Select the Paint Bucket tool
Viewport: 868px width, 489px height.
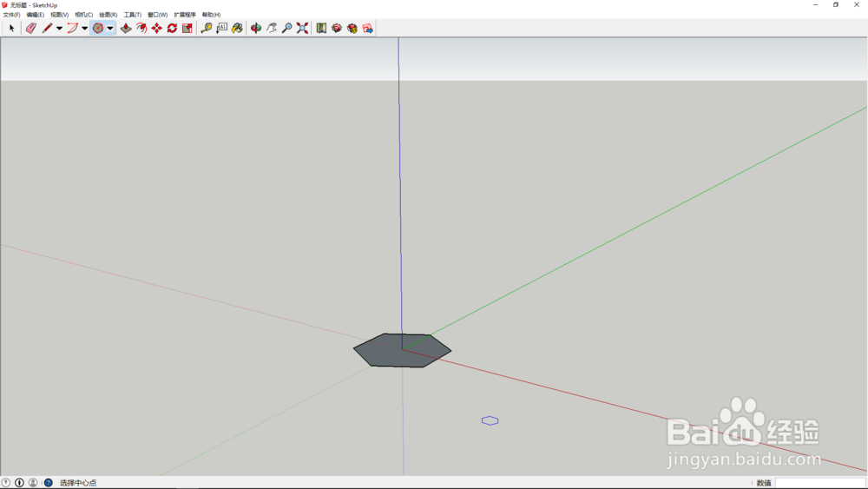click(x=238, y=29)
